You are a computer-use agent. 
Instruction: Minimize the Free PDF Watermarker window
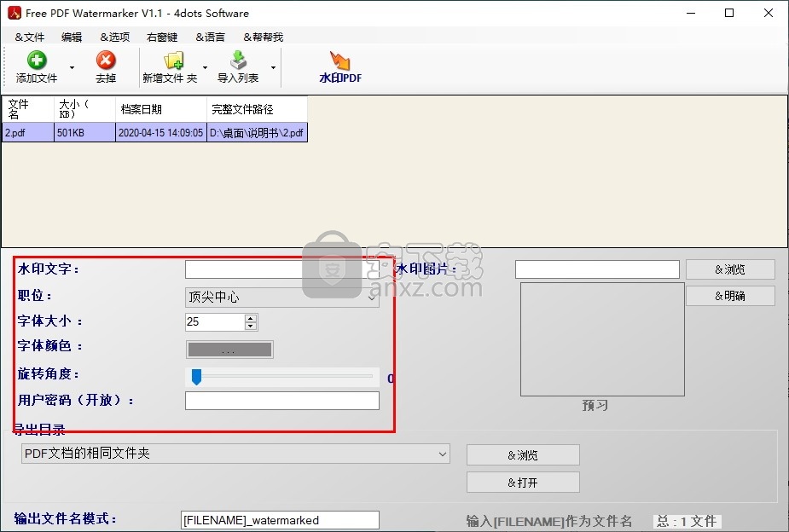point(691,13)
